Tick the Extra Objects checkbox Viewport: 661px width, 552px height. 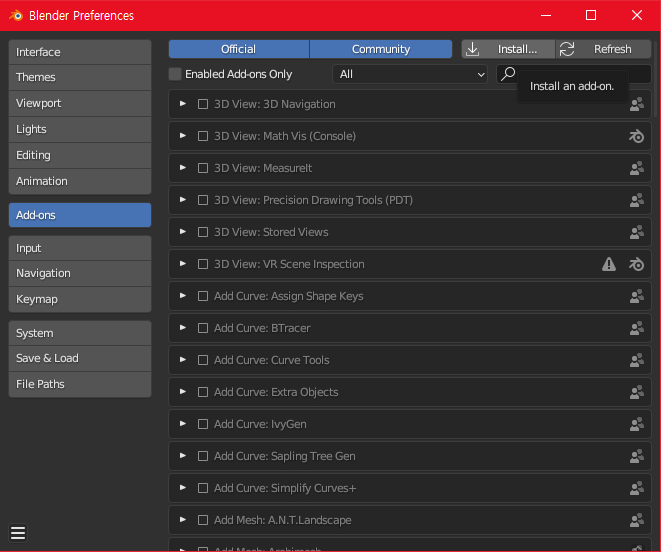(x=203, y=392)
